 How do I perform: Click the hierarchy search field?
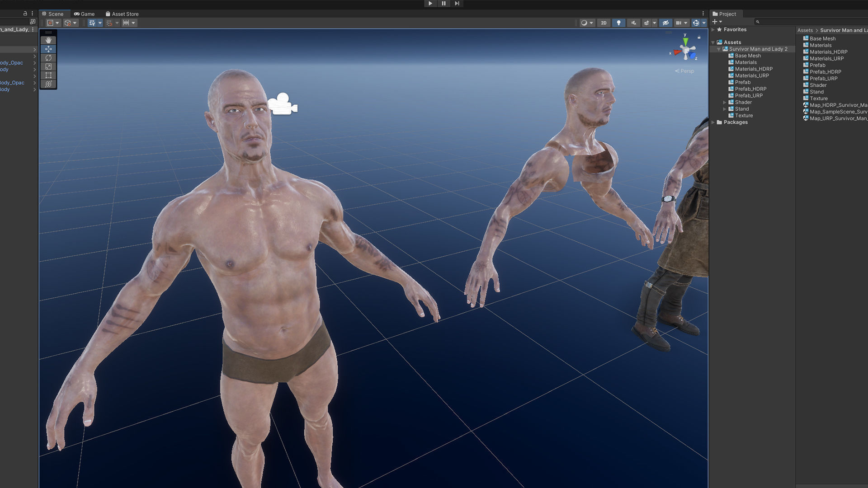(x=14, y=22)
